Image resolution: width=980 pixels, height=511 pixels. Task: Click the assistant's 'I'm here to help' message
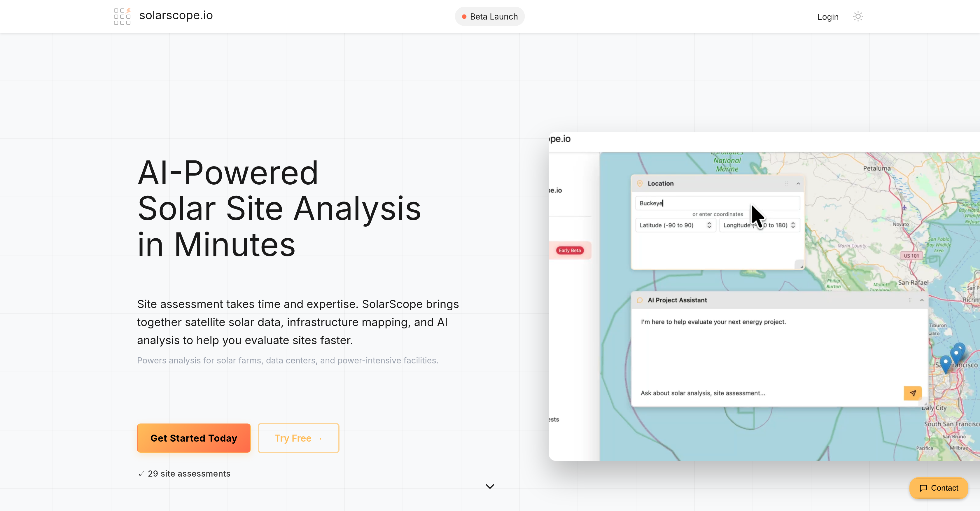713,322
